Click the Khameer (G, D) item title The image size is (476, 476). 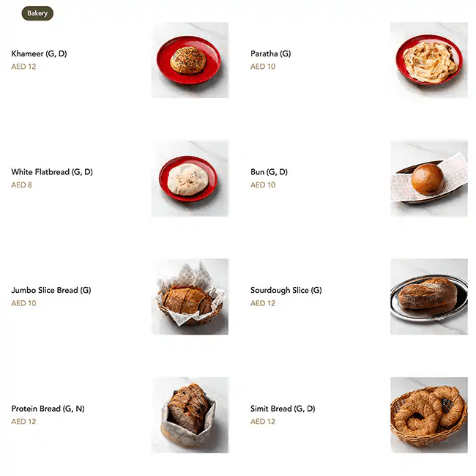pyautogui.click(x=39, y=53)
